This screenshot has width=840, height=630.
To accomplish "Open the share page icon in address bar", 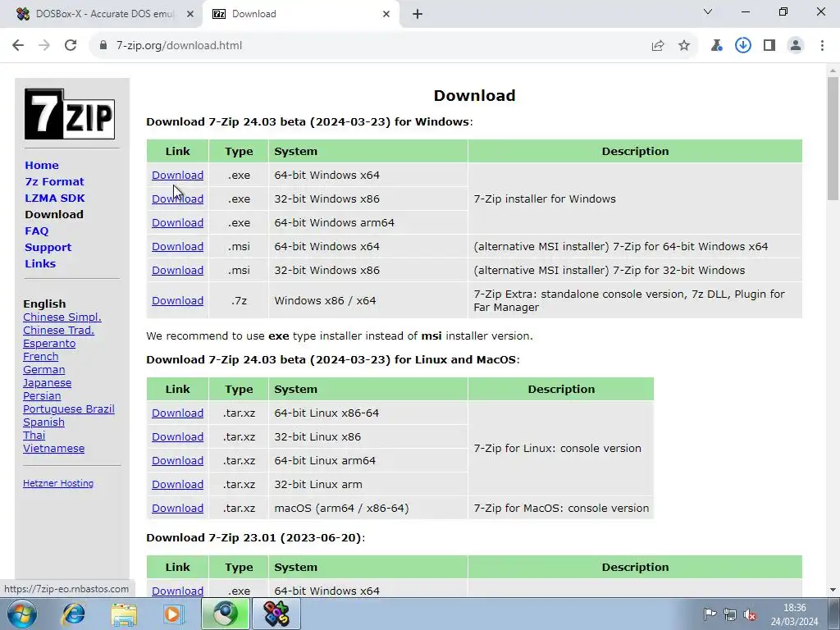I will tap(658, 46).
